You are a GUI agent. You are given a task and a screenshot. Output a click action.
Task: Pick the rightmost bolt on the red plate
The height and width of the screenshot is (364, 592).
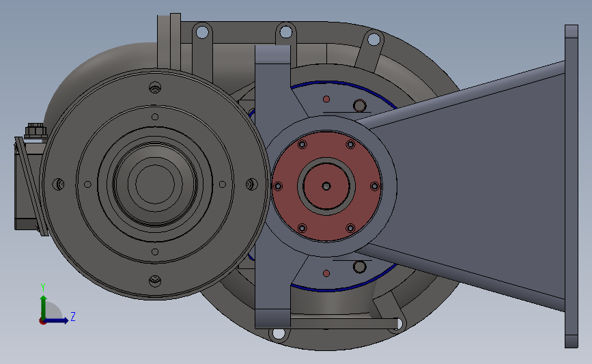pyautogui.click(x=375, y=186)
